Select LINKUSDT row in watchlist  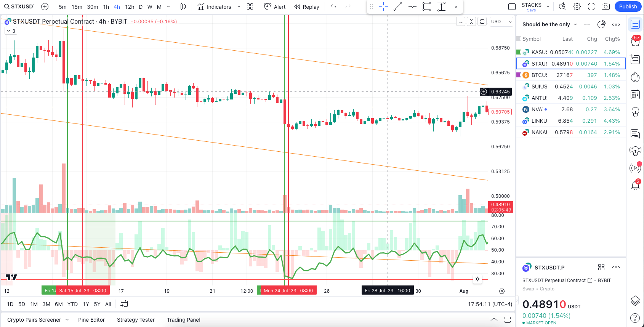[571, 121]
